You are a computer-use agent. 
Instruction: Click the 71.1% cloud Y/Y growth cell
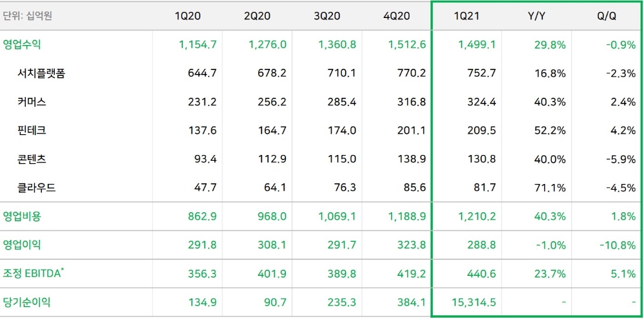550,188
